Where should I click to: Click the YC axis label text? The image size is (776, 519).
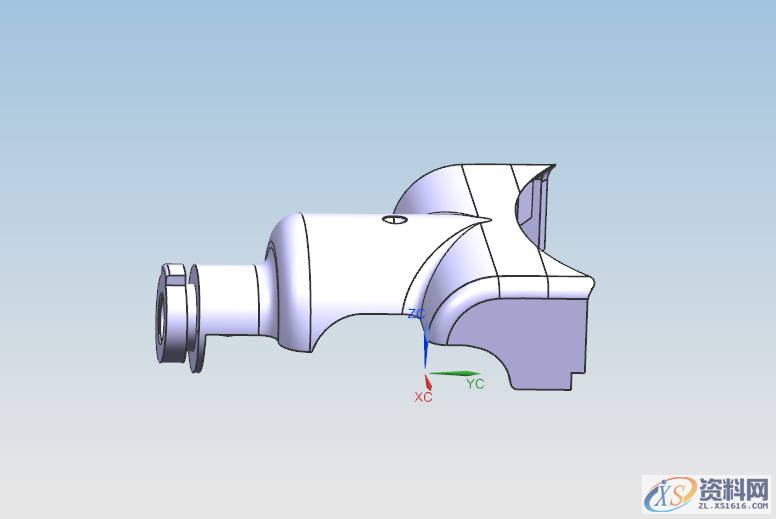click(475, 384)
